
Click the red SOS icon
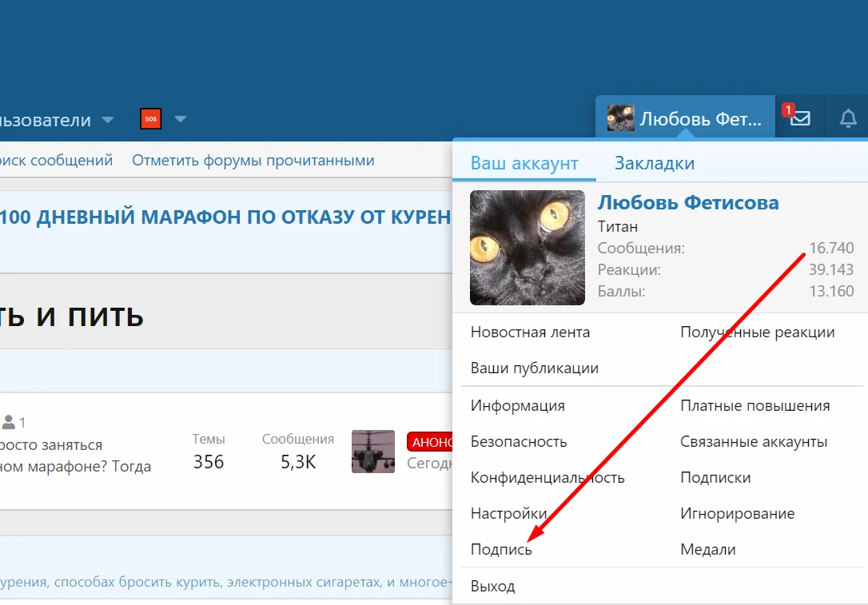coord(150,119)
